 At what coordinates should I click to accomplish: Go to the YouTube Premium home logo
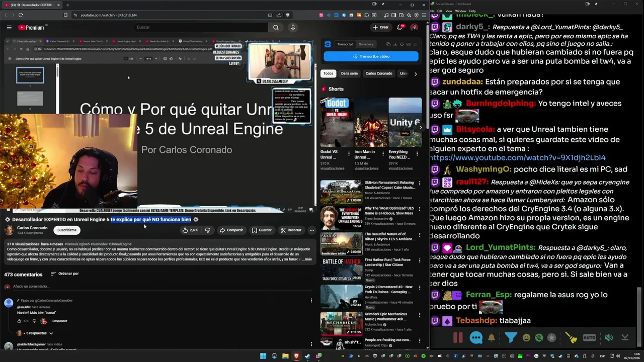(32, 28)
